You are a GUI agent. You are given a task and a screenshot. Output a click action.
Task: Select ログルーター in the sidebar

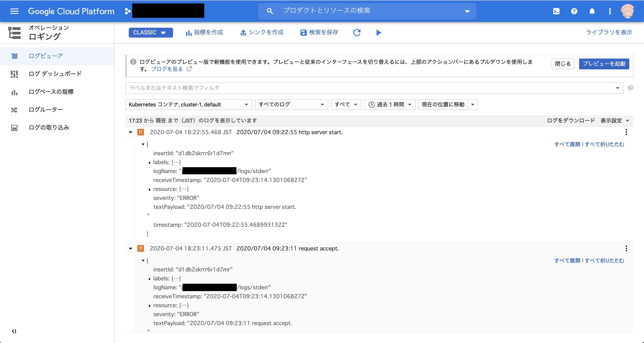point(57,110)
